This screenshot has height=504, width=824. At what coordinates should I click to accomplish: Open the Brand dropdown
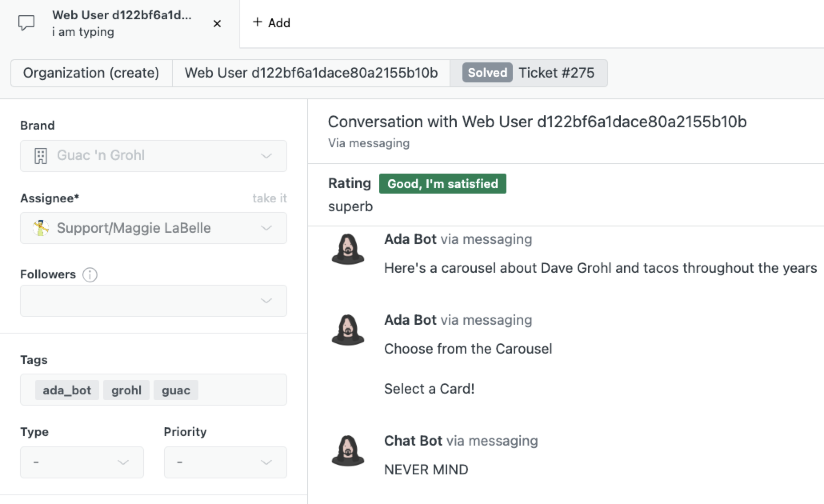tap(265, 156)
